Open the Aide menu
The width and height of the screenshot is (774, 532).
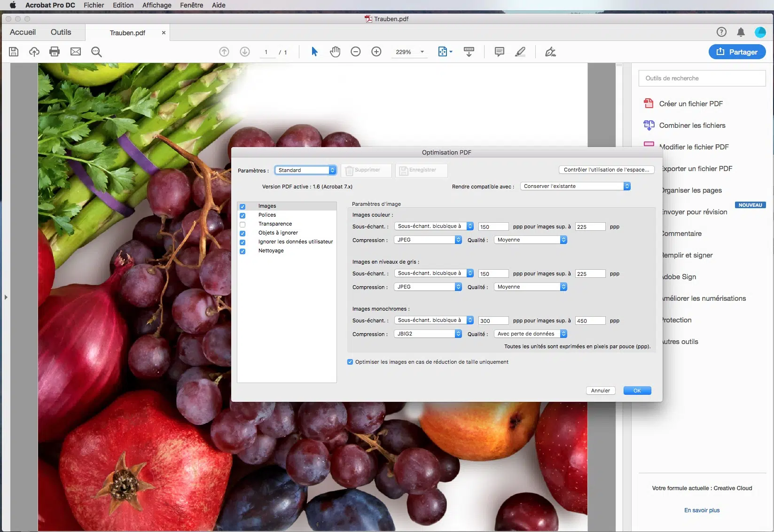coord(219,5)
